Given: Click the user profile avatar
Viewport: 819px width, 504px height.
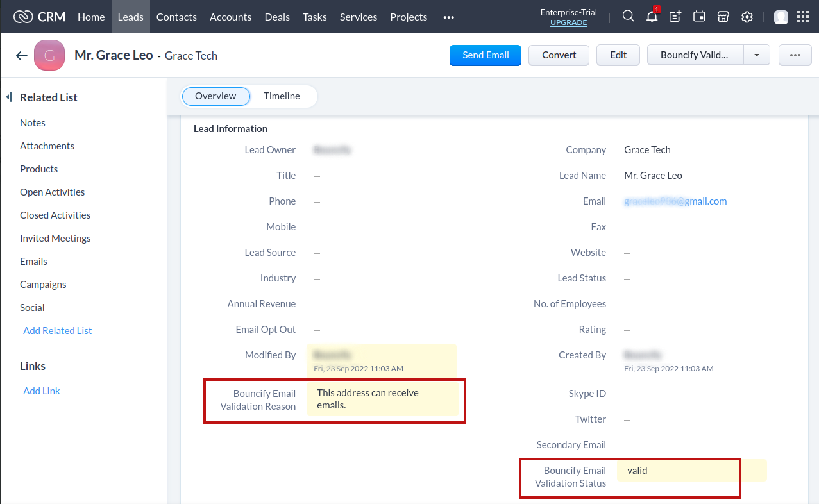Looking at the screenshot, I should (x=781, y=17).
